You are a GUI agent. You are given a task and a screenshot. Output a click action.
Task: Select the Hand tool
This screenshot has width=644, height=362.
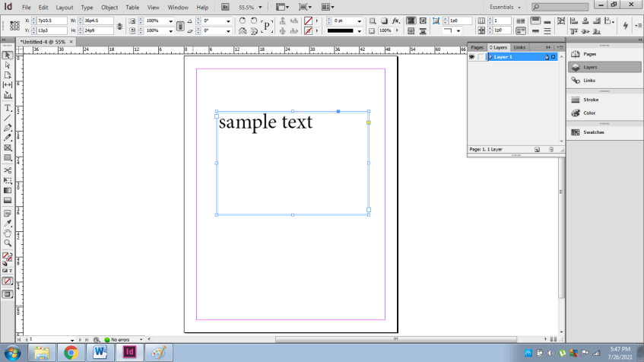point(8,233)
